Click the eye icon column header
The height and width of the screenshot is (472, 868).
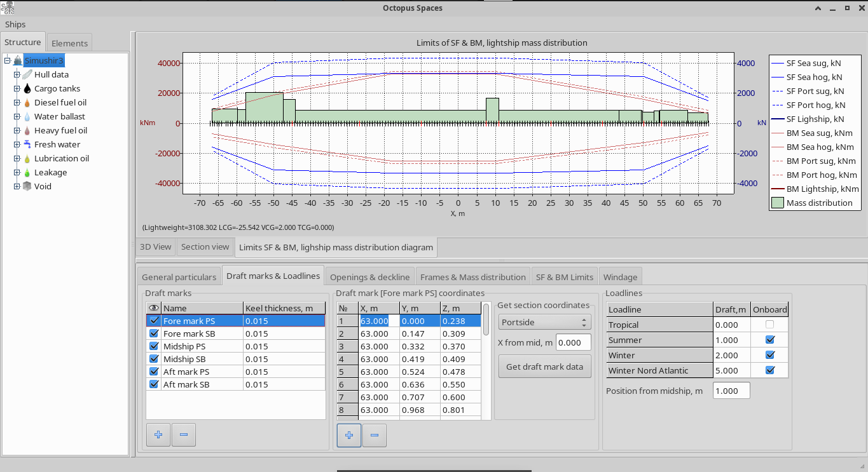click(153, 308)
